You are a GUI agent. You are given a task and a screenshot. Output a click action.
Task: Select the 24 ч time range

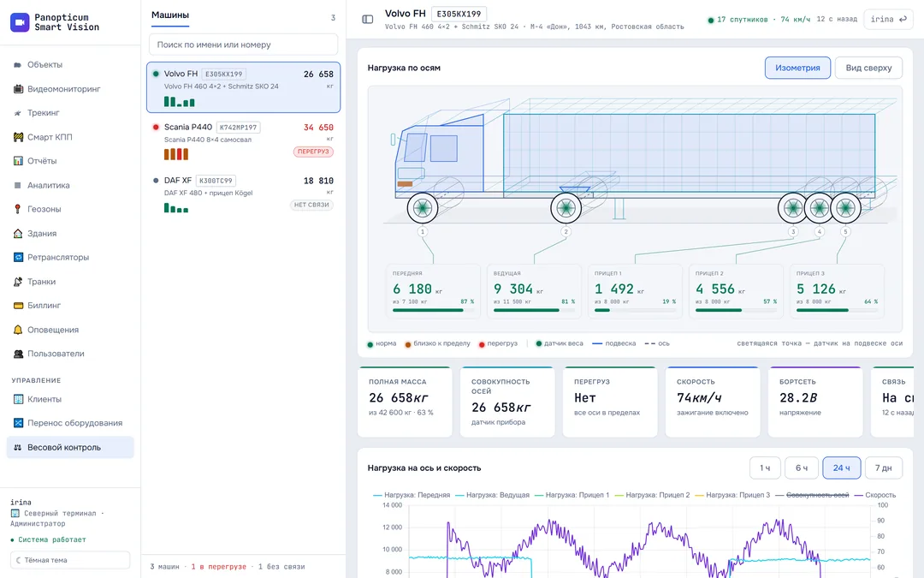842,468
